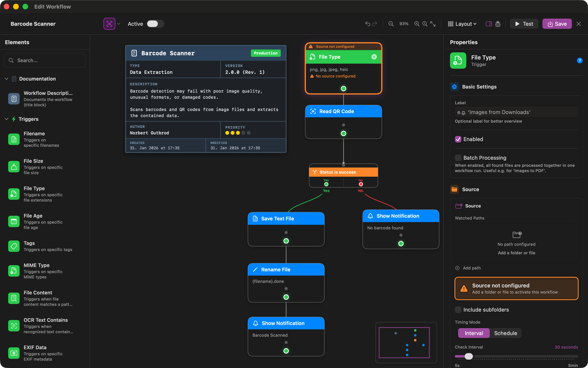Open the help question mark icon
The width and height of the screenshot is (588, 368).
coord(579,60)
